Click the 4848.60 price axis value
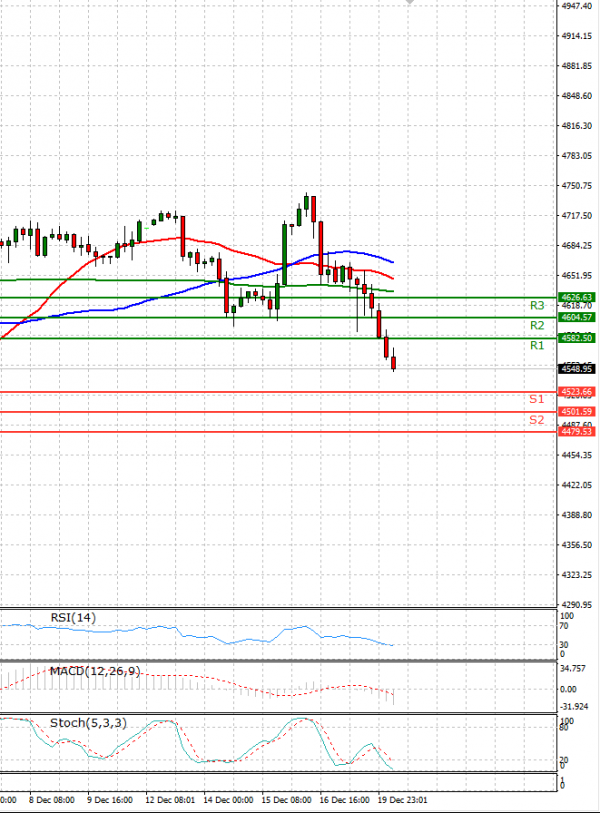Screen dimensions: 600x813 click(x=577, y=96)
